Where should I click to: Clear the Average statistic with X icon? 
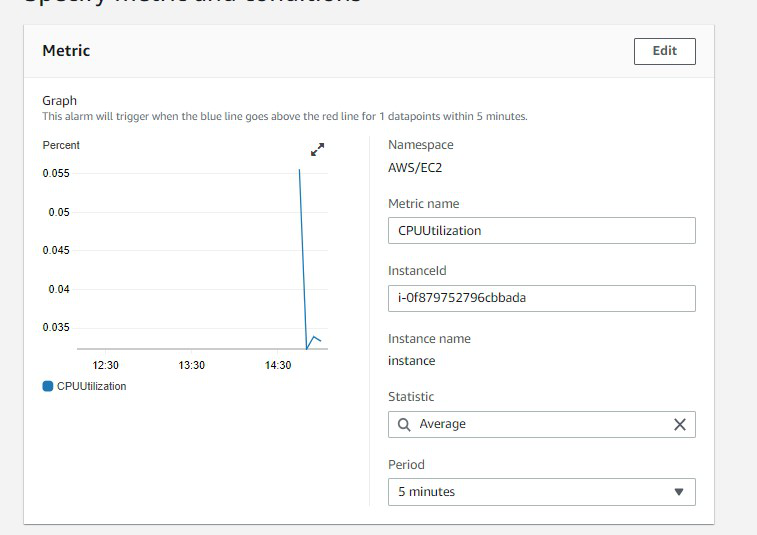click(680, 424)
